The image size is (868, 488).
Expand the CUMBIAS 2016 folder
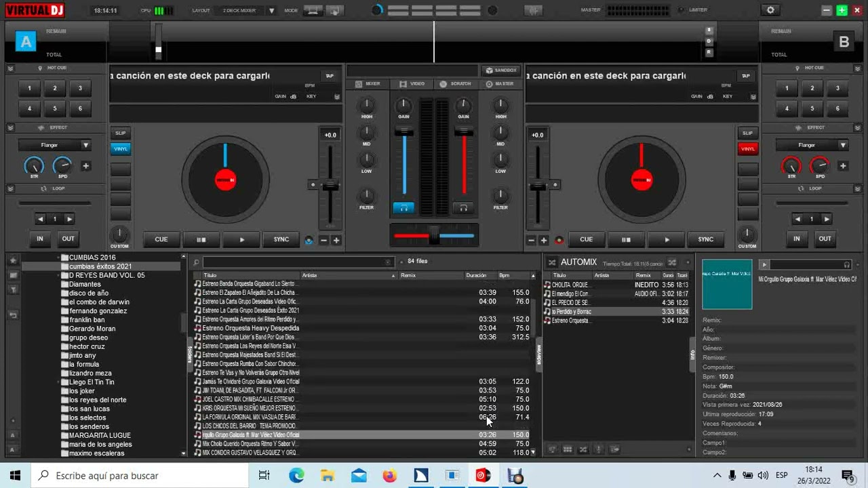(59, 258)
